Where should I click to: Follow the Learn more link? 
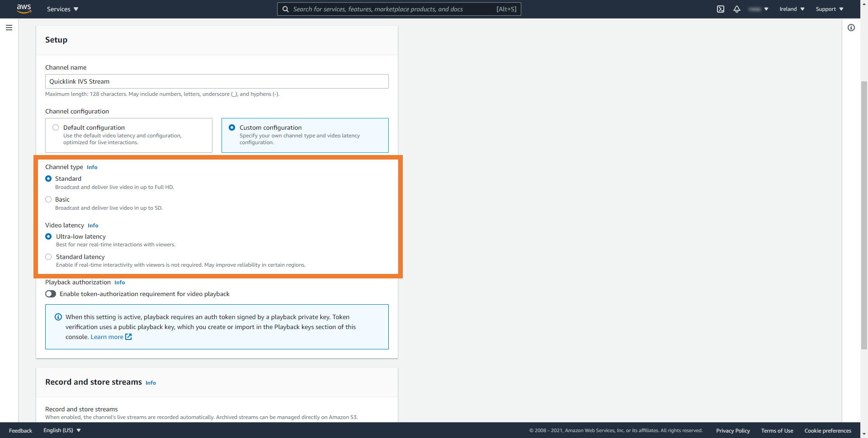point(107,337)
